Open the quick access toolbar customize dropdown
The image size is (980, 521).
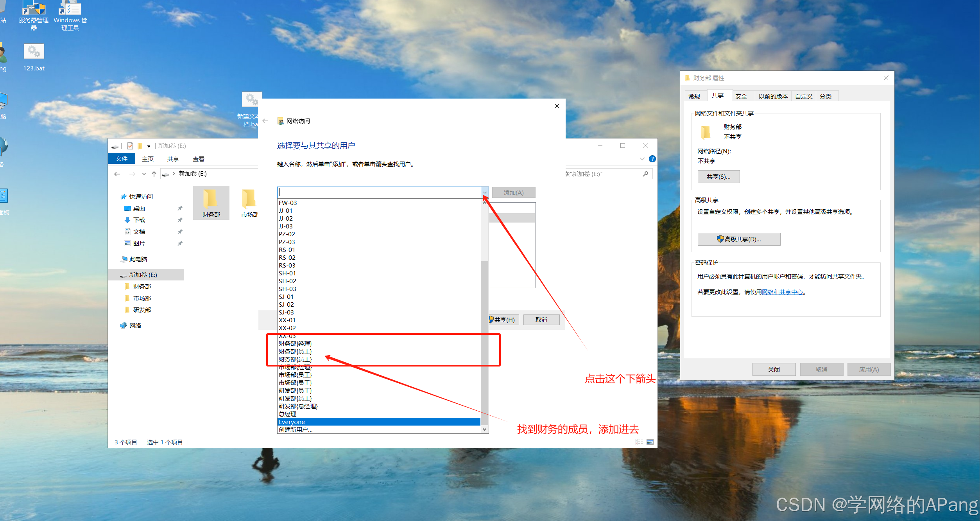pos(149,146)
